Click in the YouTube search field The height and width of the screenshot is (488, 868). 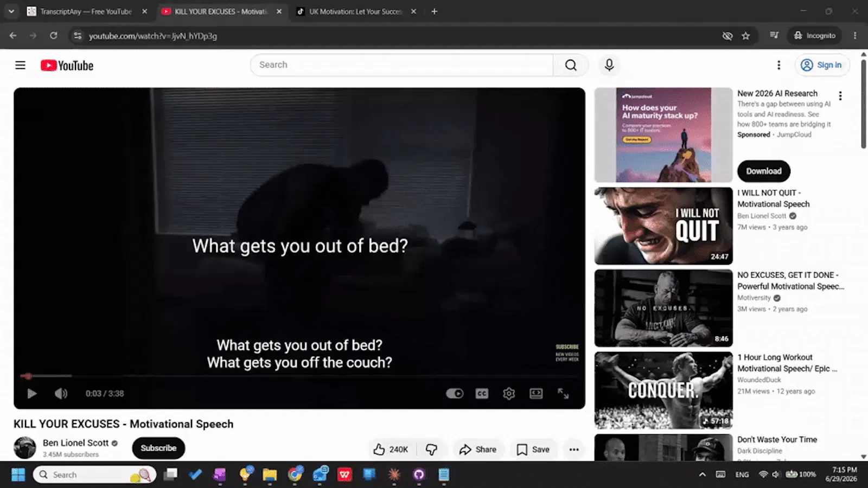pyautogui.click(x=401, y=65)
